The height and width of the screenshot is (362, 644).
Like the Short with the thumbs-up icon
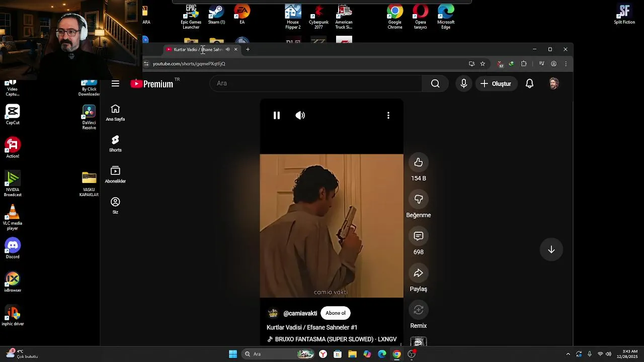click(x=419, y=162)
